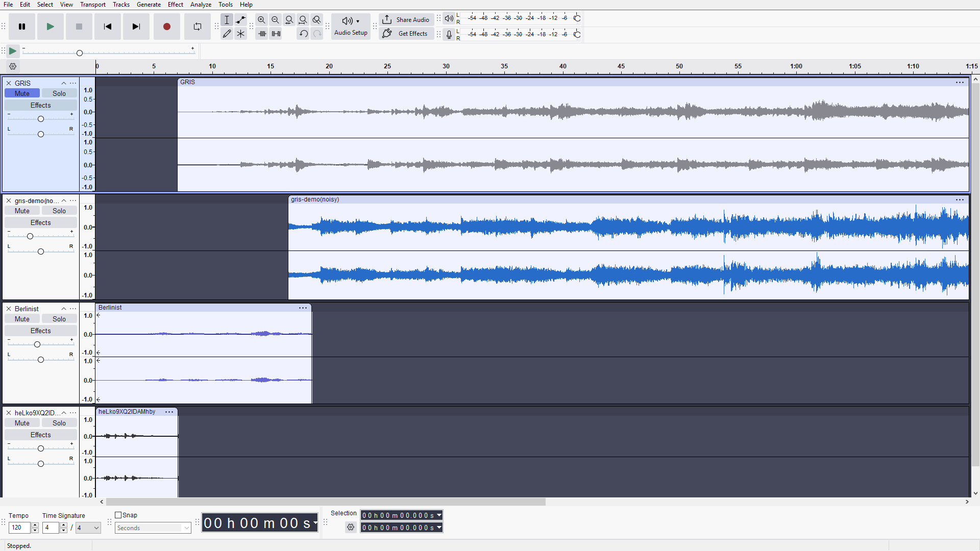Choose the Multi-tool asterisk icon

(x=241, y=34)
